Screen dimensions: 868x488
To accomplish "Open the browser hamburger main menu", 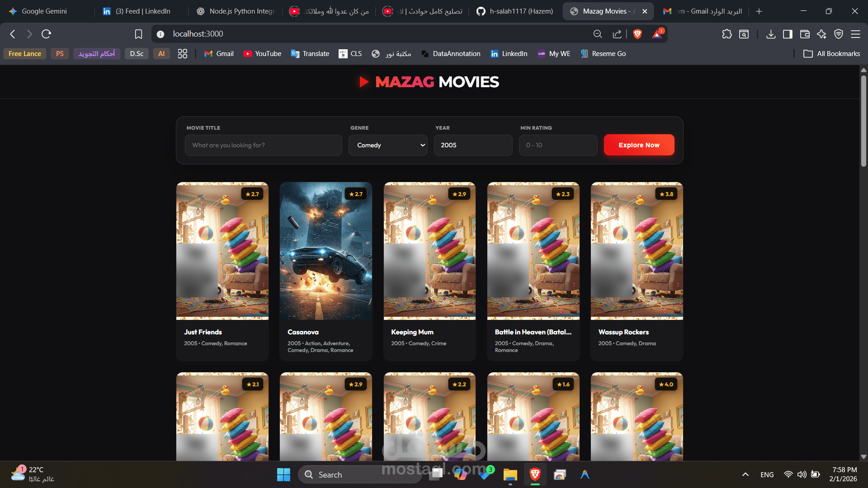I will pos(855,34).
